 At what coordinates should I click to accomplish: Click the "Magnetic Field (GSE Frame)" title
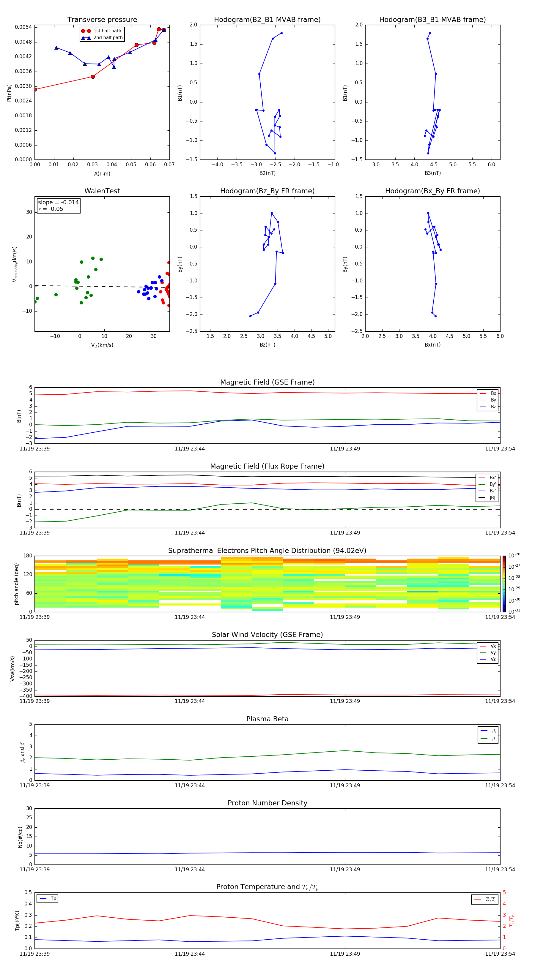click(267, 382)
